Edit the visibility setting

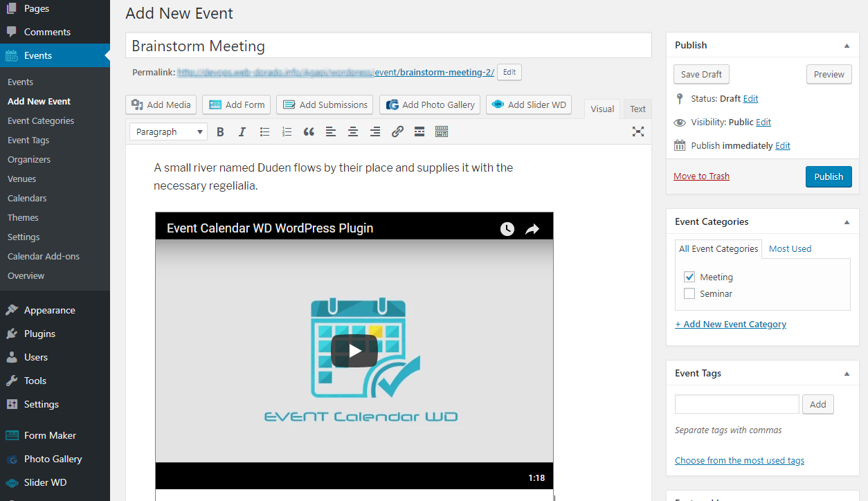click(763, 122)
